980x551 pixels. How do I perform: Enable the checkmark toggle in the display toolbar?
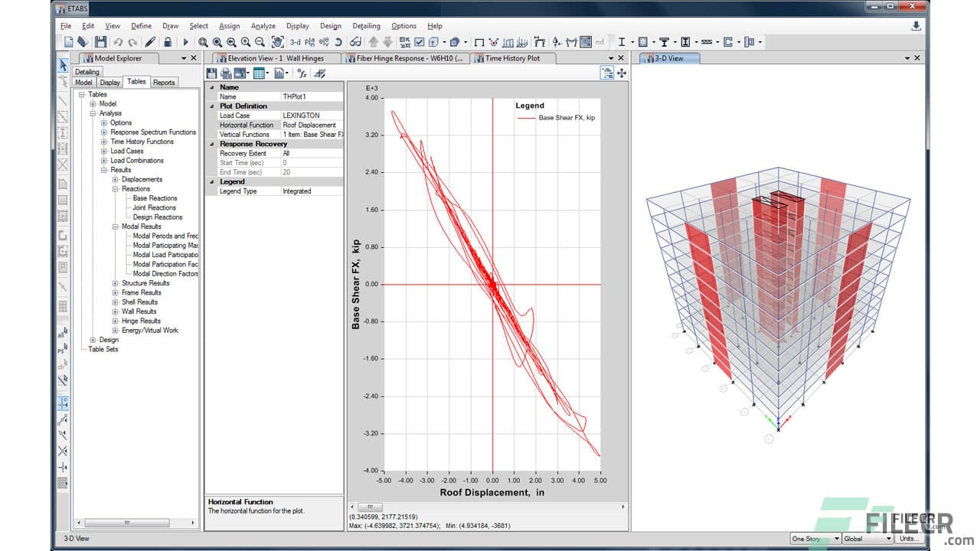coord(419,42)
